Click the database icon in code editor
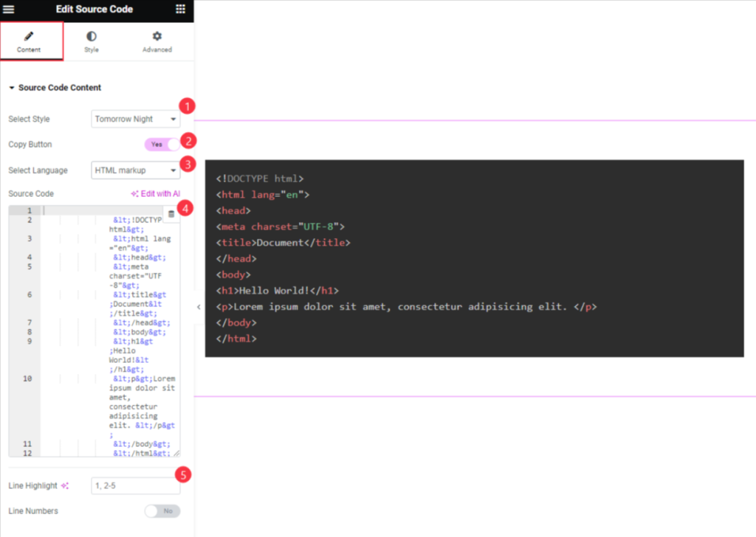The height and width of the screenshot is (537, 756). [x=171, y=214]
